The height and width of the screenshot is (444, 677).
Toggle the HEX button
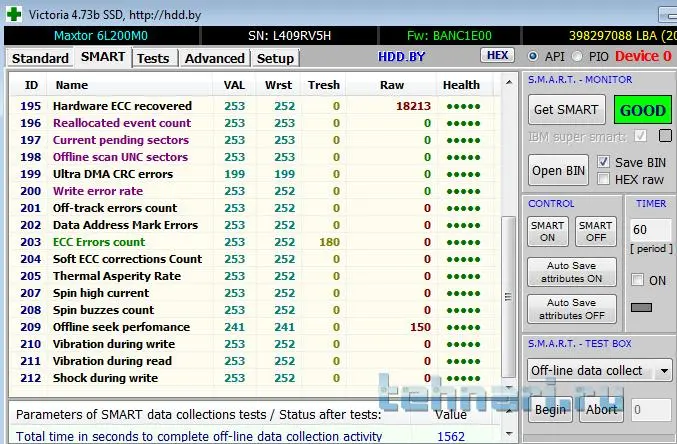[x=497, y=55]
